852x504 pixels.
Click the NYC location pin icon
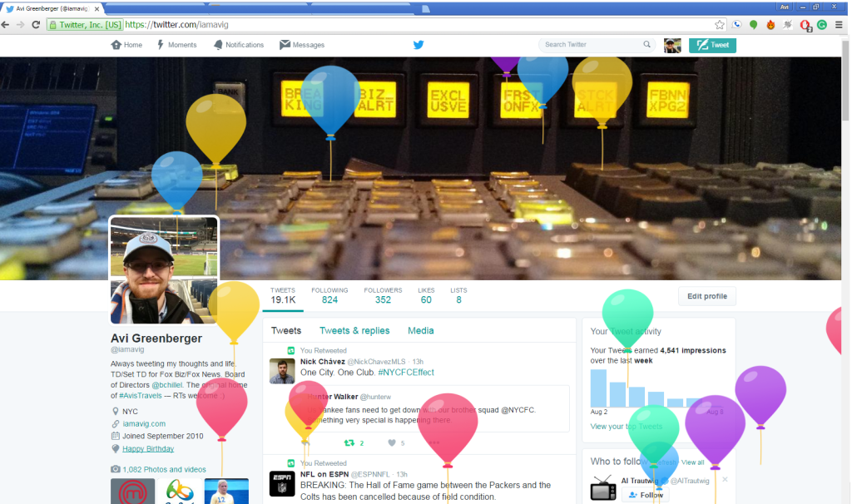[x=114, y=410]
